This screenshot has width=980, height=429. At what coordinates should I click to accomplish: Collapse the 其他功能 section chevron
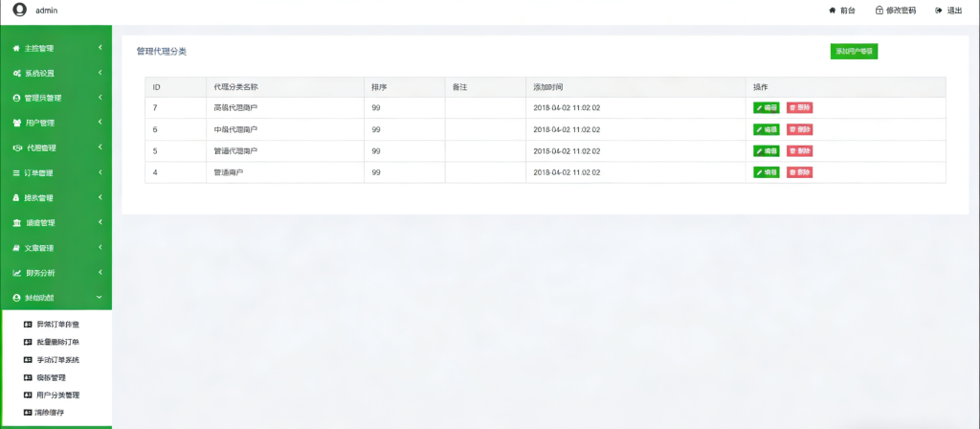(x=100, y=298)
